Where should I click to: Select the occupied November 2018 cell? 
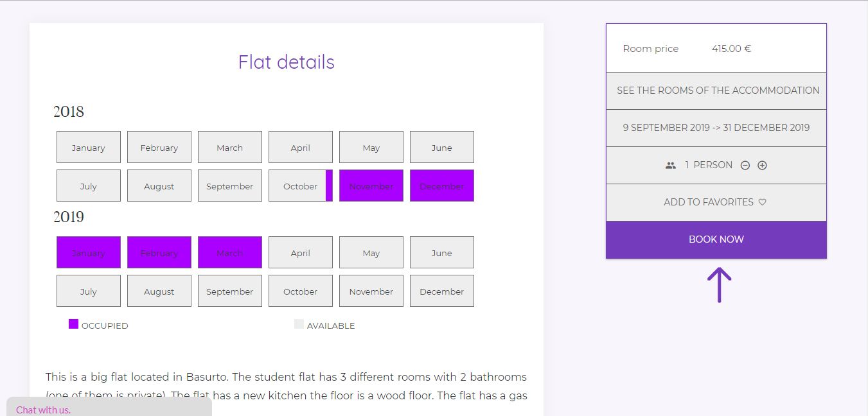[x=371, y=186]
